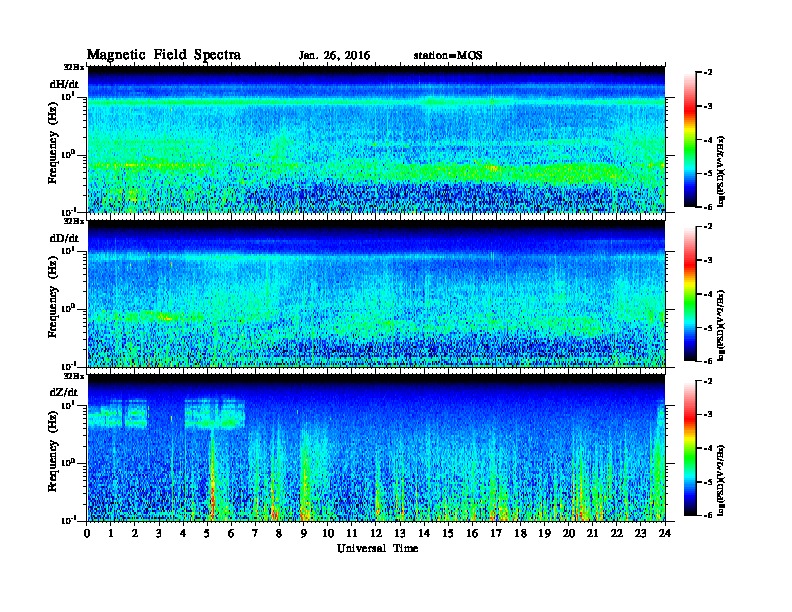Click the hour "20" tick label
The height and width of the screenshot is (612, 792).
(569, 533)
